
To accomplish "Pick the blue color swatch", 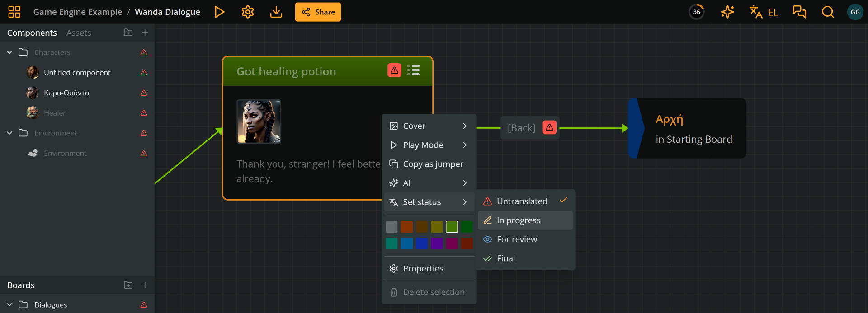I will pos(421,243).
